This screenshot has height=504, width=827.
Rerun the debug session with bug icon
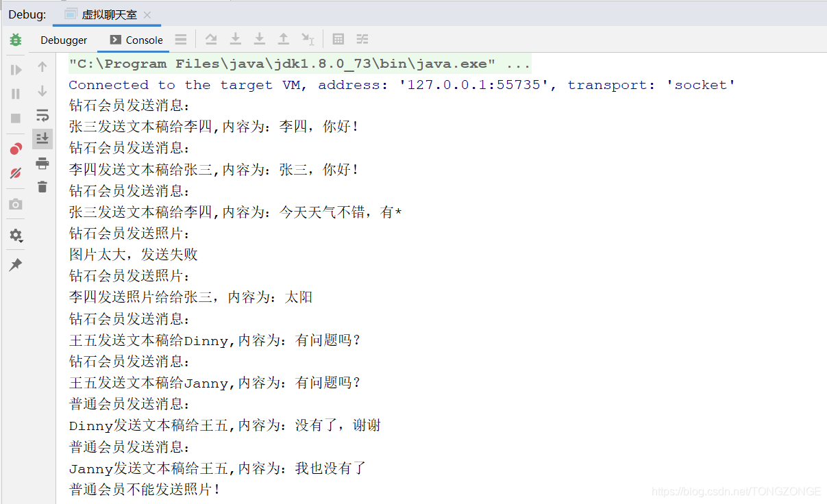pos(16,40)
